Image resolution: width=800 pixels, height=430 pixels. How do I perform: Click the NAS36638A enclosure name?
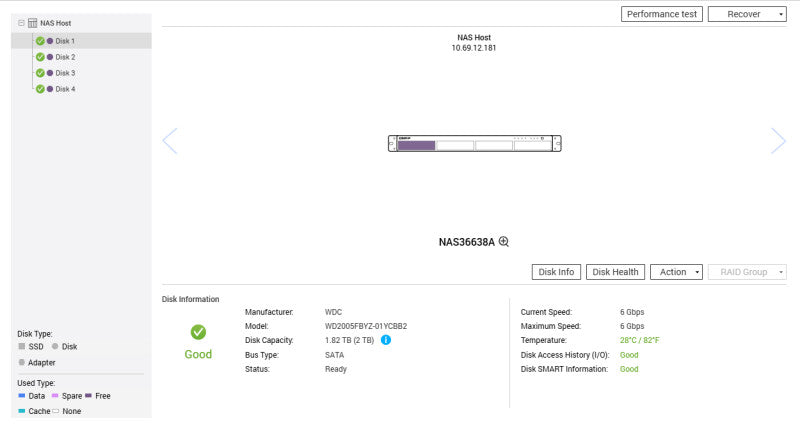click(x=466, y=242)
